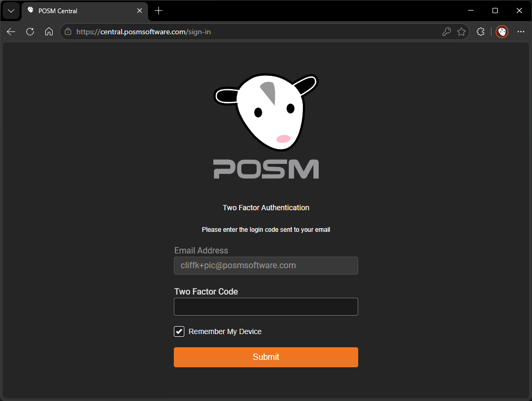
Task: Maximize the browser window
Action: [495, 11]
